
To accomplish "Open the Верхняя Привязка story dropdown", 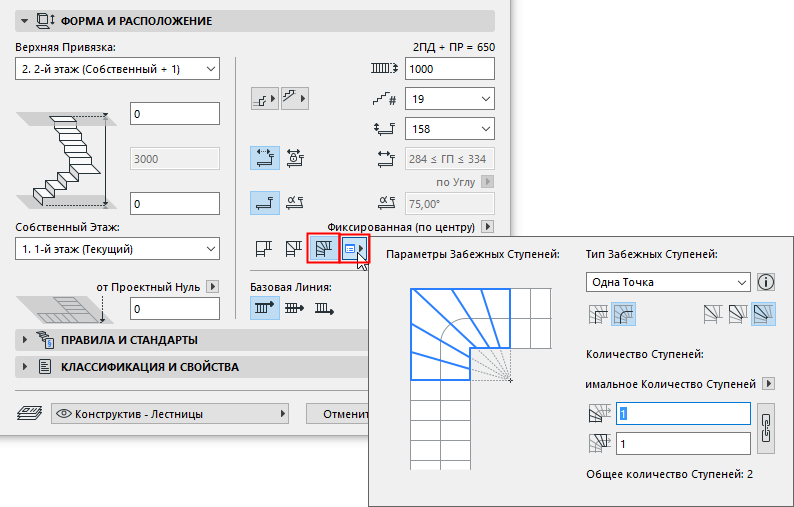I will (x=118, y=68).
